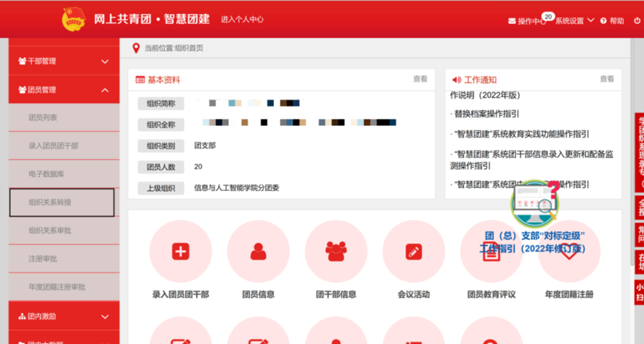Click the 当前位置:组织首页 breadcrumb
Viewport: 644px width, 344px height.
click(x=174, y=48)
